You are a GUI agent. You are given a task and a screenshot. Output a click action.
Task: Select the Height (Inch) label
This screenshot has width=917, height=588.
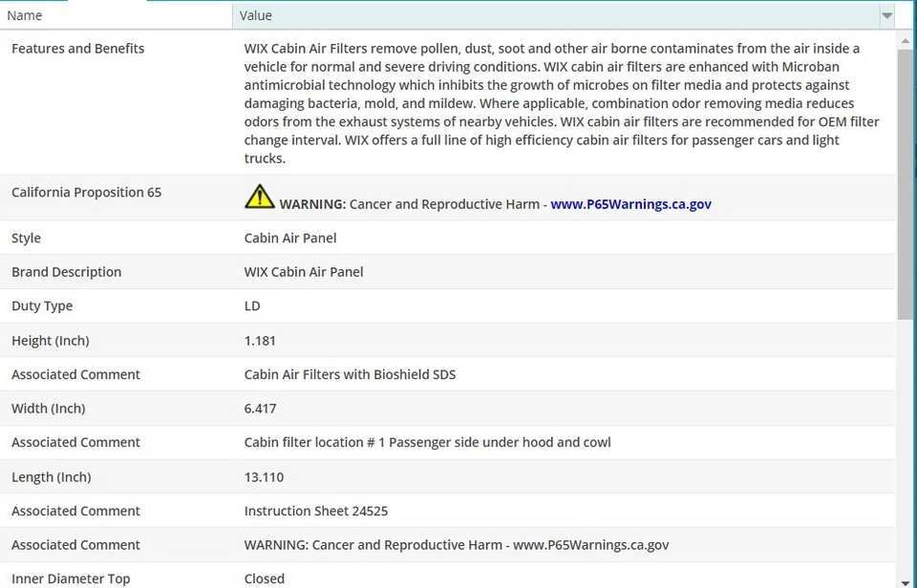coord(51,340)
